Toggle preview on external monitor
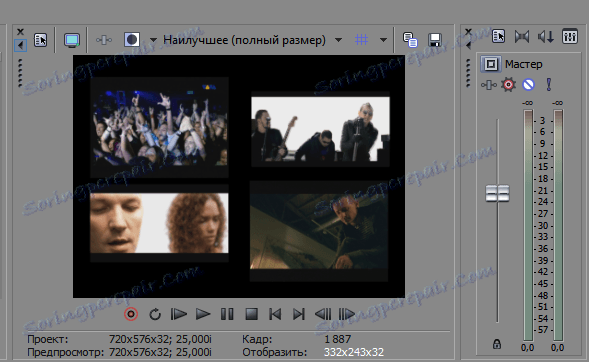 71,40
